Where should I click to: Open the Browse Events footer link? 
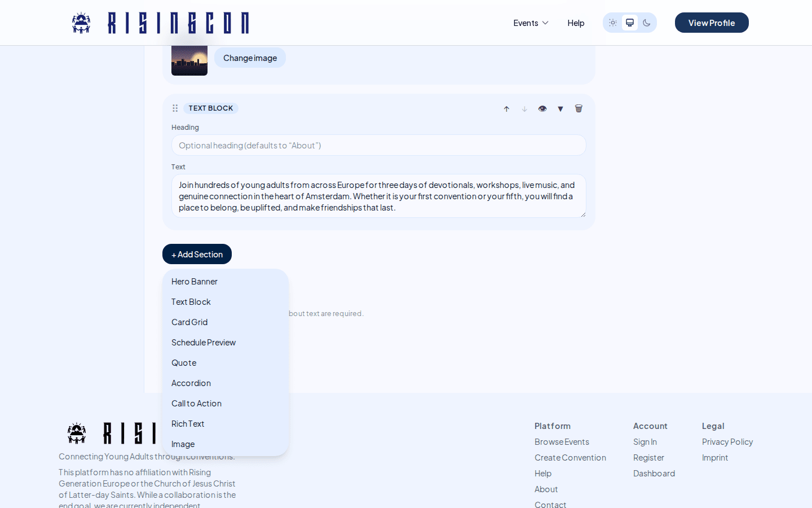coord(562,442)
